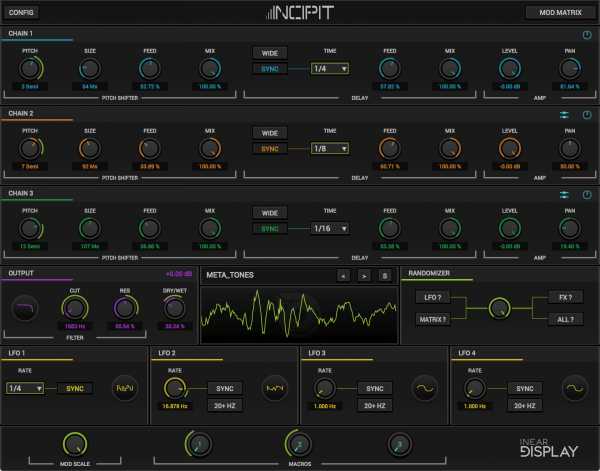Click the Chain 3 Level knob
600x471 pixels.
[x=510, y=228]
